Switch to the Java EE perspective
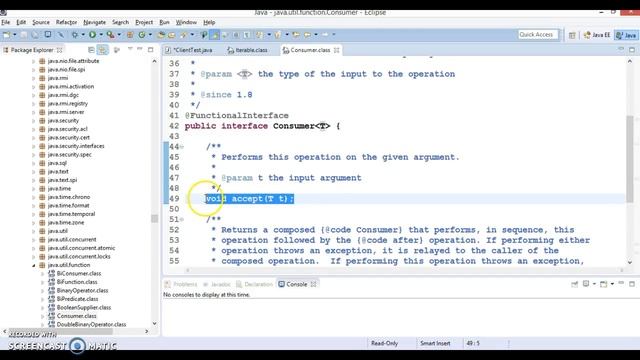The image size is (640, 360). pos(597,36)
